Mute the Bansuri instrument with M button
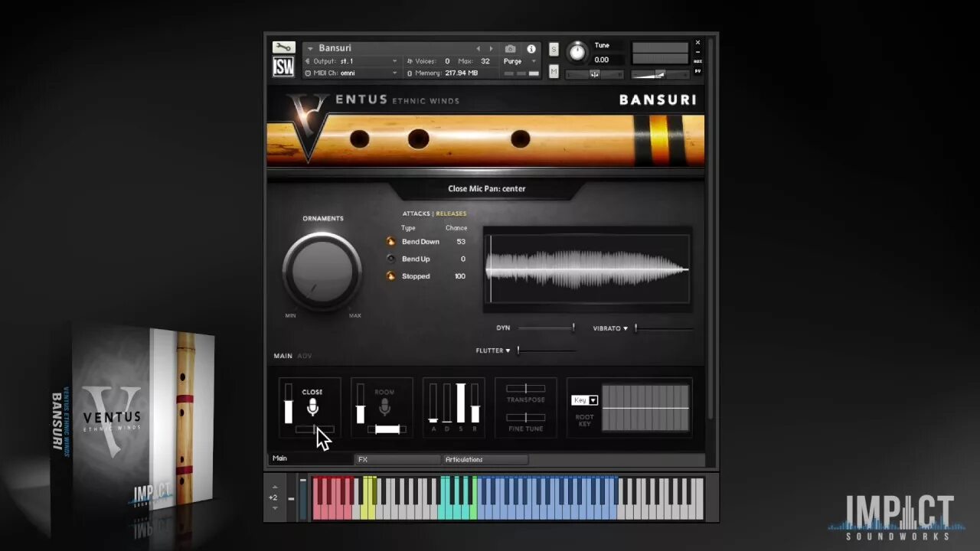This screenshot has width=980, height=551. pyautogui.click(x=554, y=71)
